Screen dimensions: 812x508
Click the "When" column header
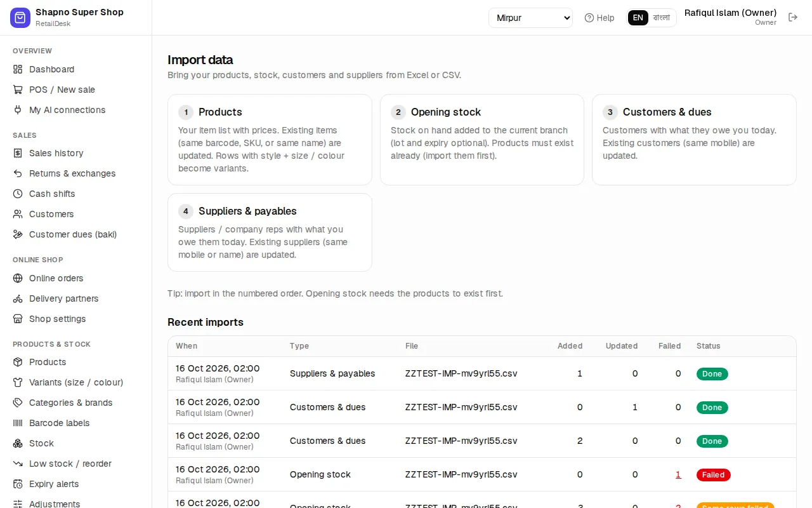click(187, 346)
